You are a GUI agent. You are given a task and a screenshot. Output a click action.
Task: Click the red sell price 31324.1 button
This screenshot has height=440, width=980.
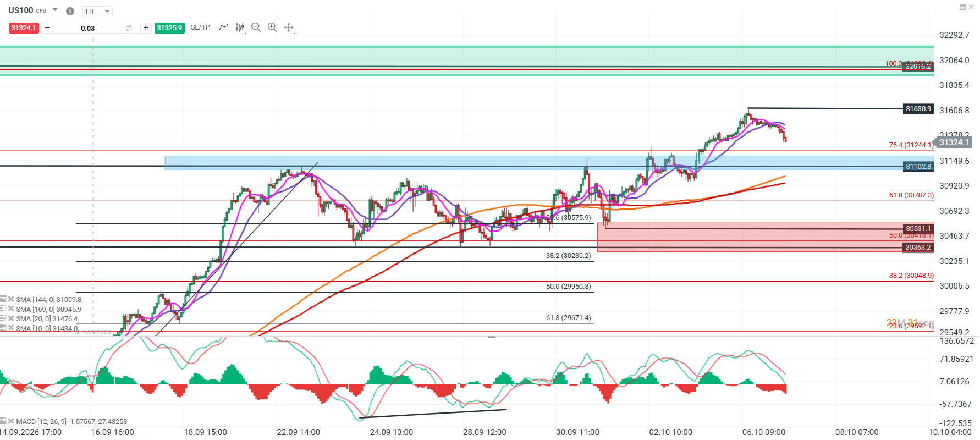click(x=24, y=28)
